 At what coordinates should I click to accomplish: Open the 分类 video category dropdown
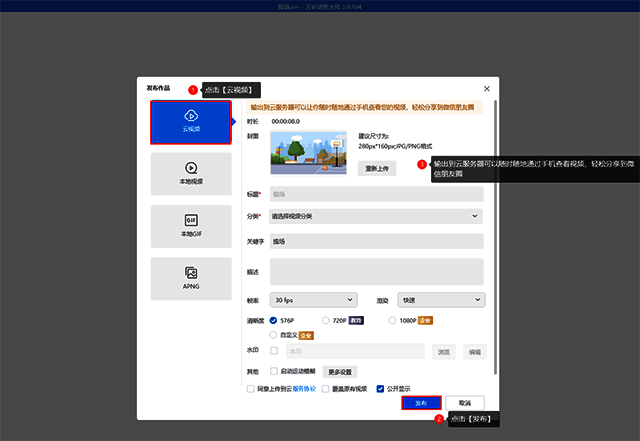pos(376,216)
